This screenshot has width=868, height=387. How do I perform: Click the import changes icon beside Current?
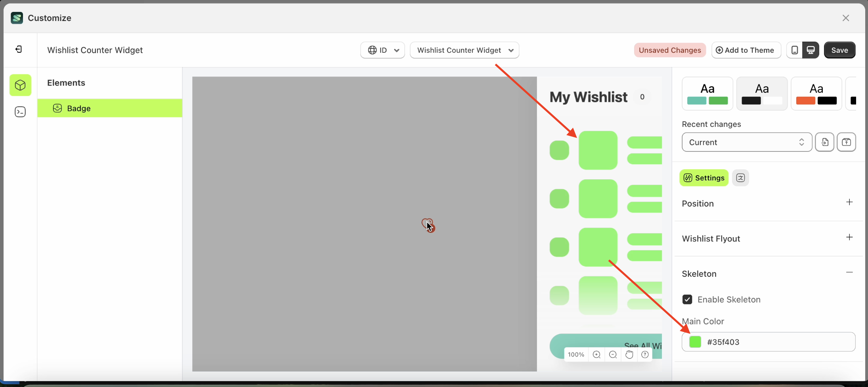point(825,142)
